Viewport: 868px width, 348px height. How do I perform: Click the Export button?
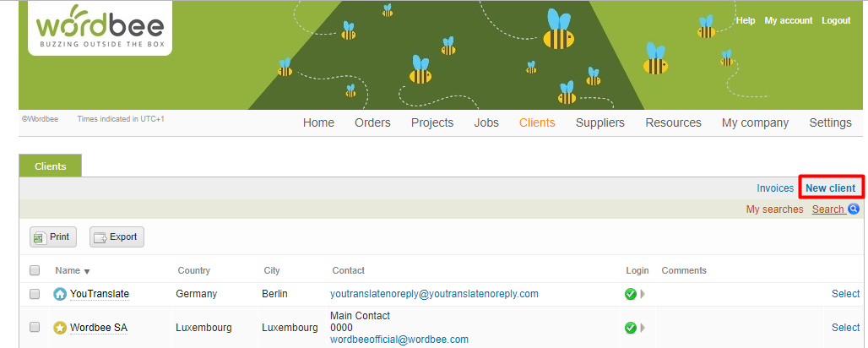[x=117, y=237]
